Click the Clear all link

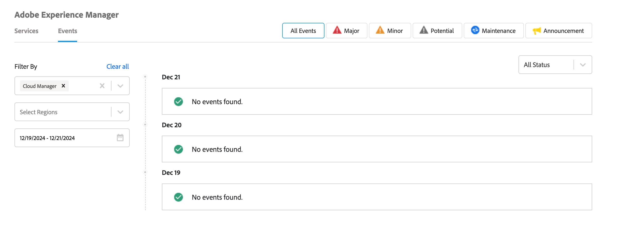(x=117, y=67)
